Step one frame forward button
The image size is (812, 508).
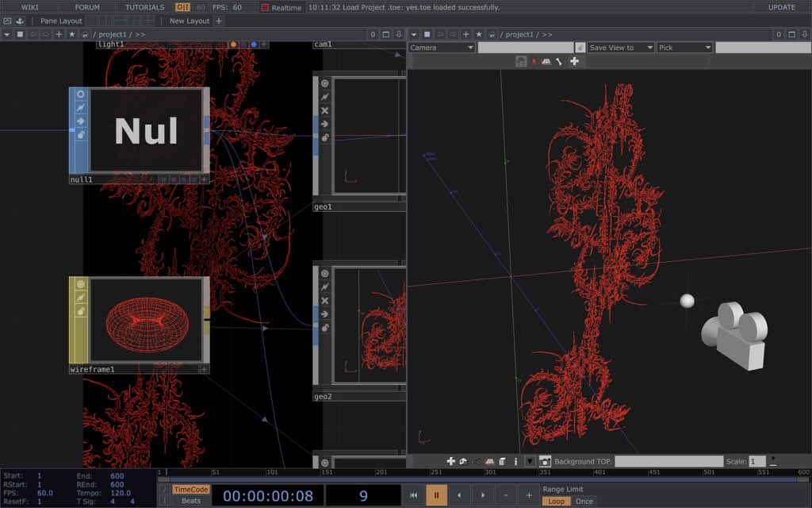tap(483, 495)
